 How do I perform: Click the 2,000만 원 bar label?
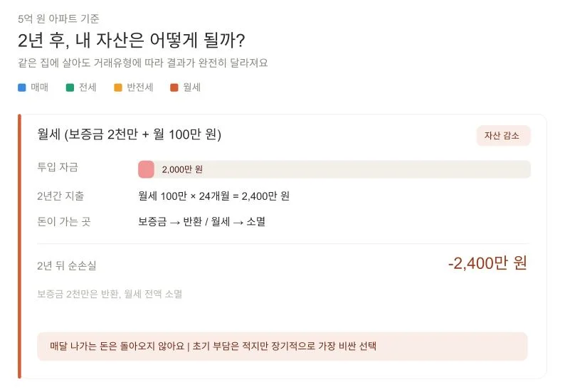[x=182, y=169]
